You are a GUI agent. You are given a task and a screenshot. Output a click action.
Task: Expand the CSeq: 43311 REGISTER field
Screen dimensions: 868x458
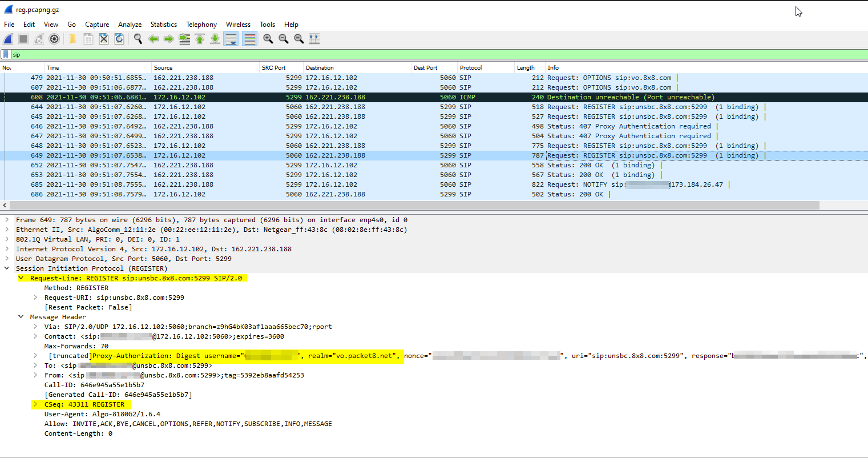point(35,404)
